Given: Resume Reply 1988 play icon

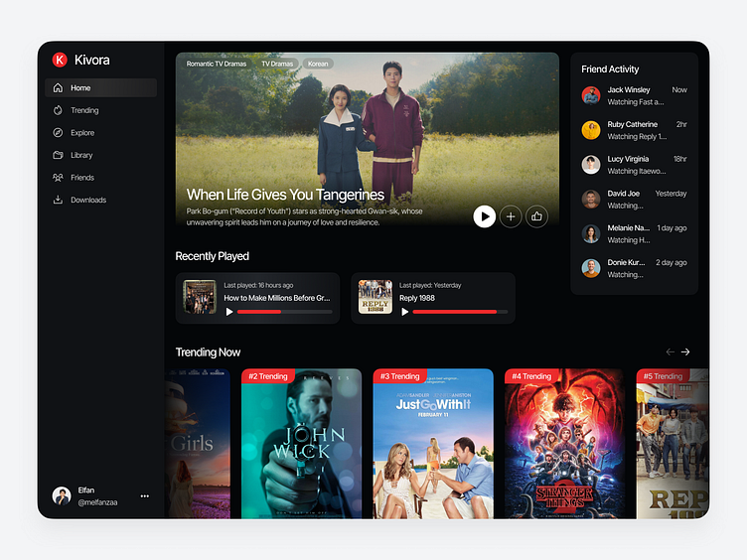Looking at the screenshot, I should (x=405, y=312).
